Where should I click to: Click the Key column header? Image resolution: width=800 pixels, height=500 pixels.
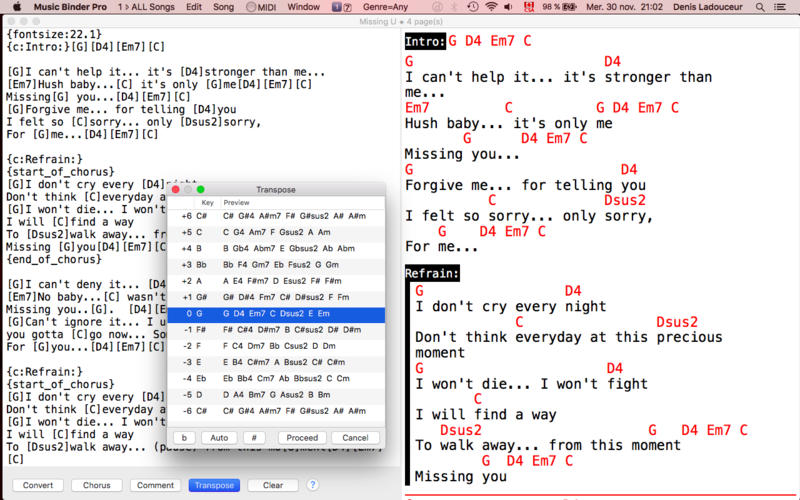click(207, 203)
